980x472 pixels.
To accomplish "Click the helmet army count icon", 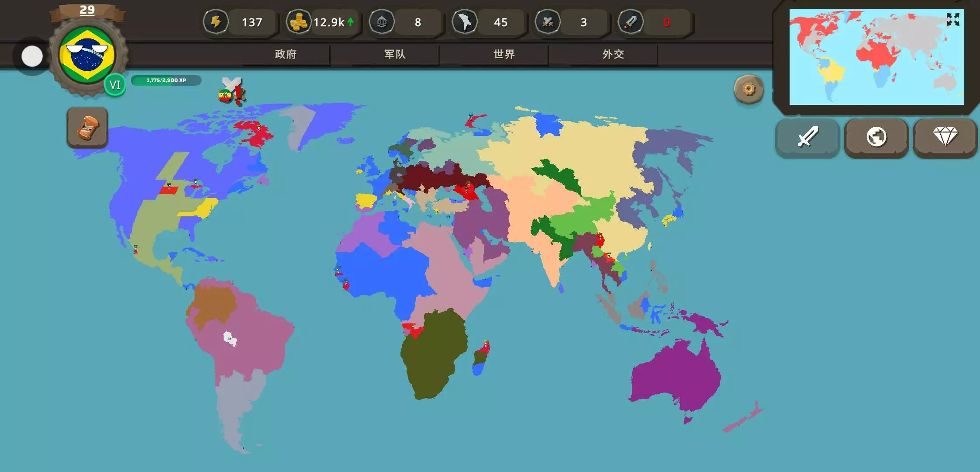I will tap(382, 22).
